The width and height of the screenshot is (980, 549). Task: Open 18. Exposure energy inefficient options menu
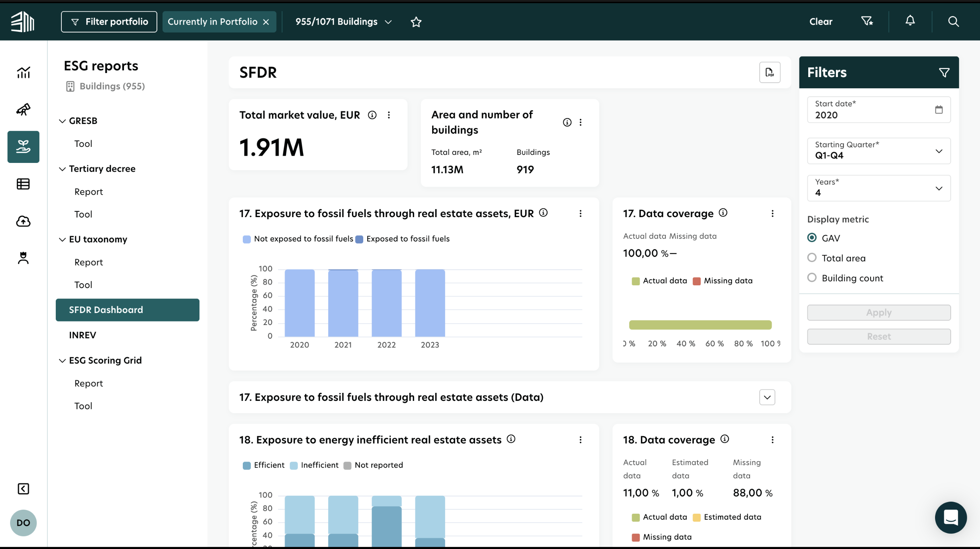coord(581,440)
